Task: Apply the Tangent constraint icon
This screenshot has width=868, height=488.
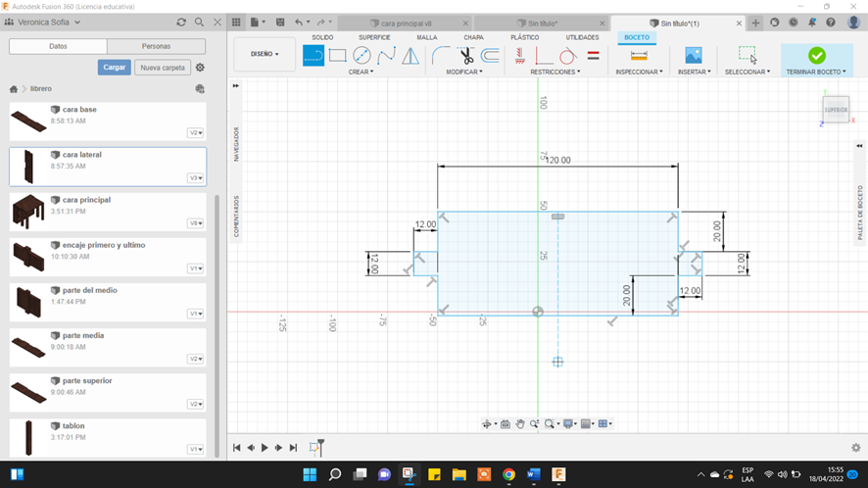Action: click(568, 56)
